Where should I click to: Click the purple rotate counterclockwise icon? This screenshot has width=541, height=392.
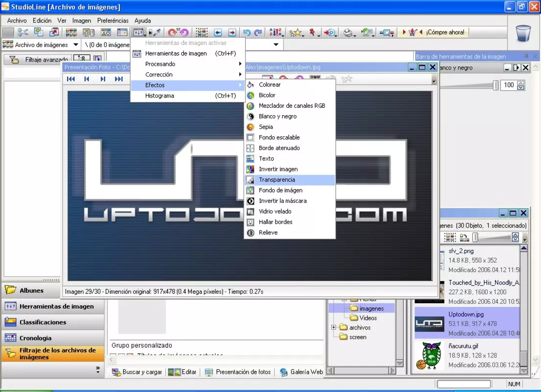click(184, 32)
